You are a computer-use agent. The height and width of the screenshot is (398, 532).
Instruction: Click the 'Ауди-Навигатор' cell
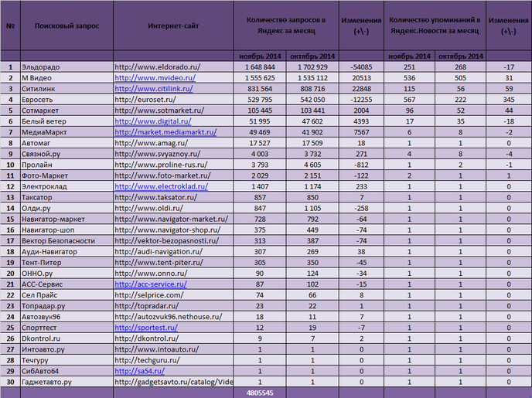[66, 251]
